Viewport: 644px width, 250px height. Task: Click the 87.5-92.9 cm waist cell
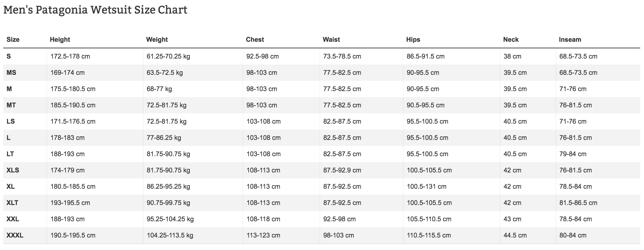[342, 170]
